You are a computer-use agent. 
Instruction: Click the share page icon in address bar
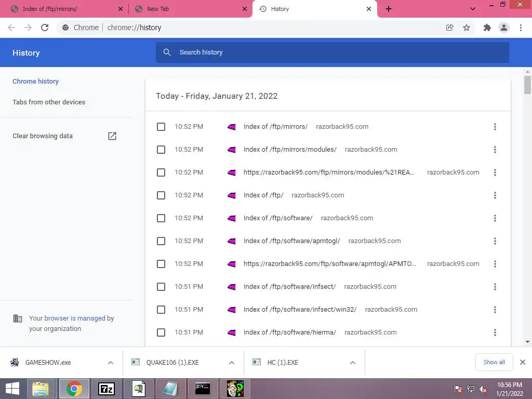(x=449, y=28)
